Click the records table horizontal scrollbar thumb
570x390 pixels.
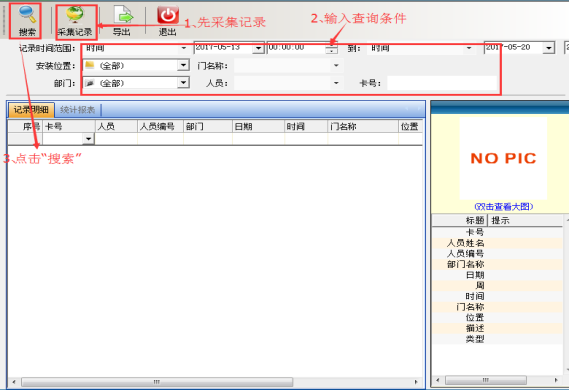[x=157, y=382]
